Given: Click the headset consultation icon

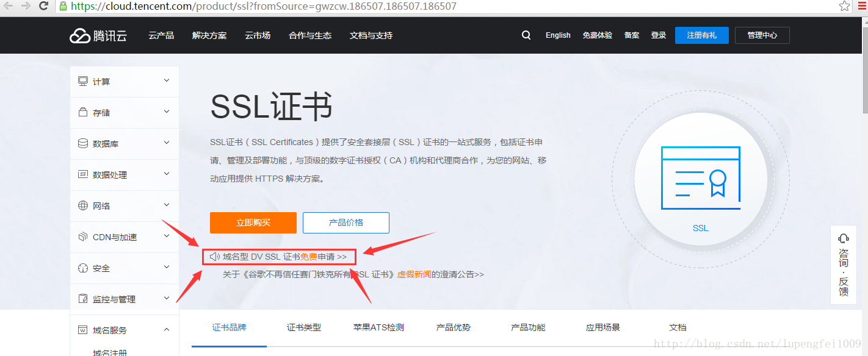Looking at the screenshot, I should coord(844,238).
